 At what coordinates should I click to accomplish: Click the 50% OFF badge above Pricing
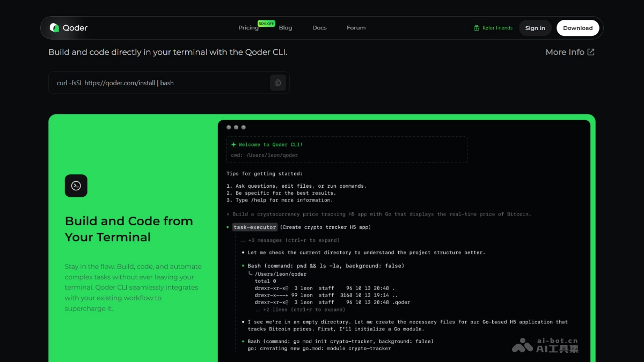pos(266,23)
